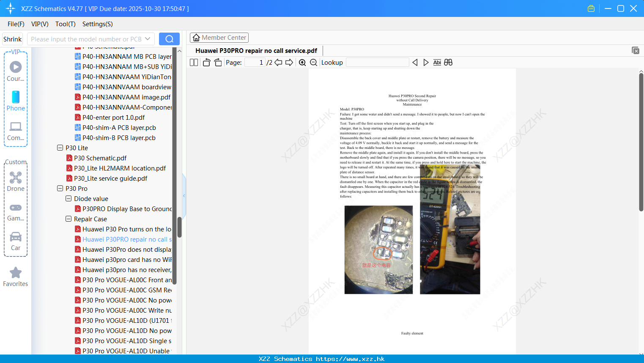Open Huawei p30pro card has no WiFi case
Screen dimensions: 644x363
pyautogui.click(x=123, y=259)
